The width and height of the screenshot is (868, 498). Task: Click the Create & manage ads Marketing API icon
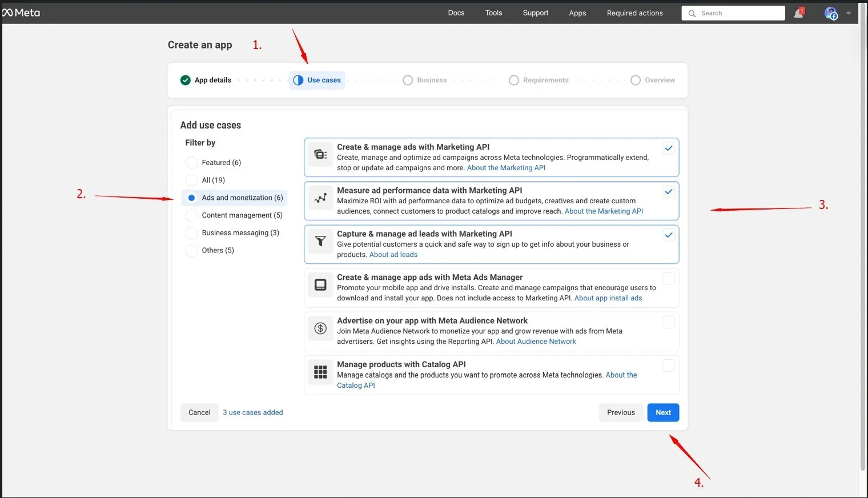[320, 154]
